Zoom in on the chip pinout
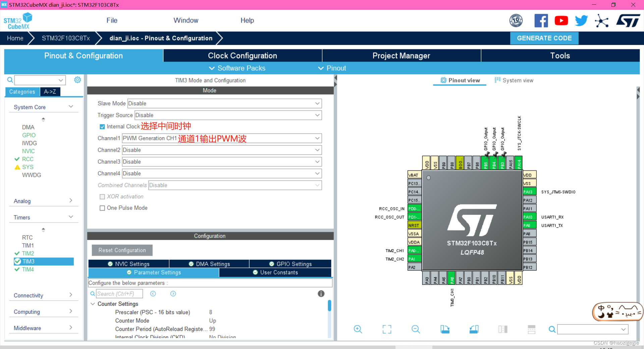Screen dimensions: 644x349 click(x=358, y=329)
